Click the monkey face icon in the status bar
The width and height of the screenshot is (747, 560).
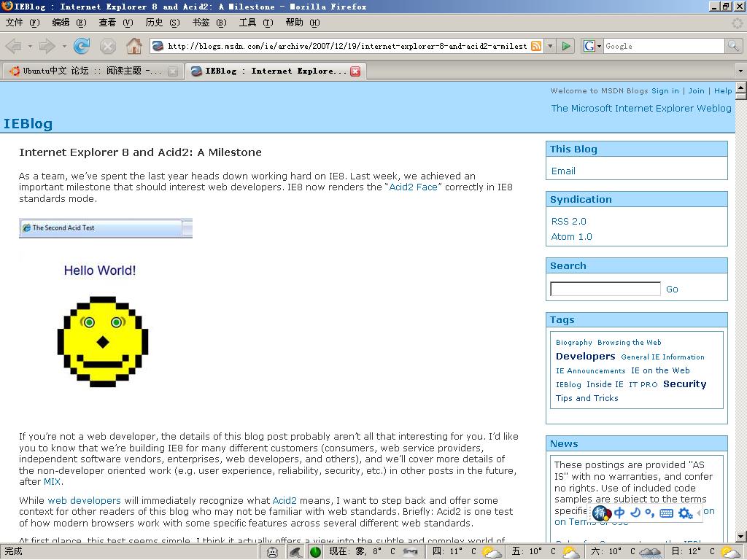(273, 552)
